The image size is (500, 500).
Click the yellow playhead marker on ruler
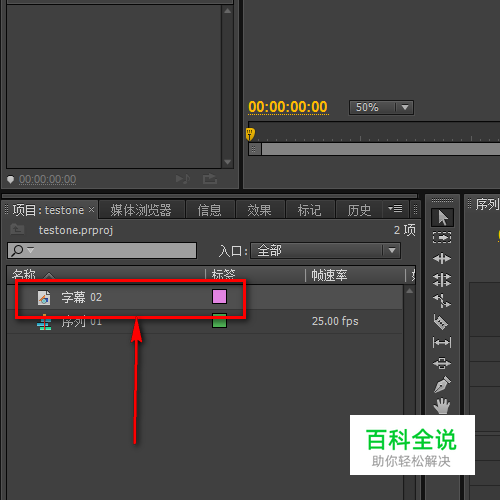pos(250,134)
